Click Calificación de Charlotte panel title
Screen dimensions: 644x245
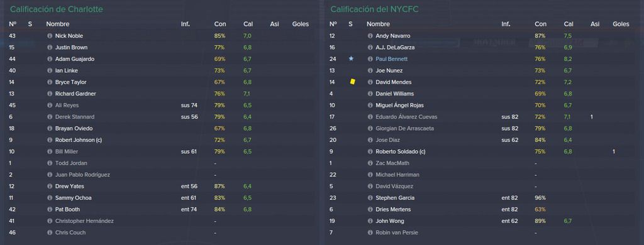point(57,9)
